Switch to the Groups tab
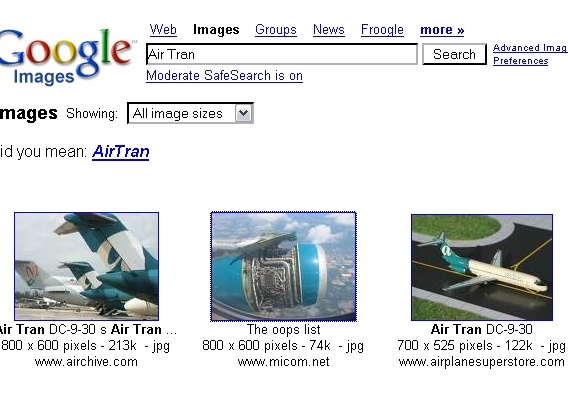This screenshot has height=397, width=568. [276, 29]
